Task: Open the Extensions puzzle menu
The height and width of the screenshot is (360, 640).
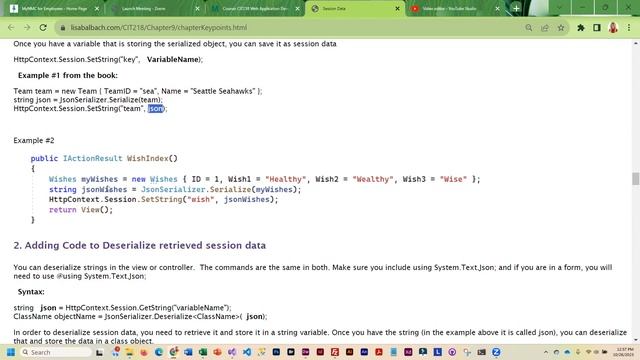Action: tap(581, 28)
